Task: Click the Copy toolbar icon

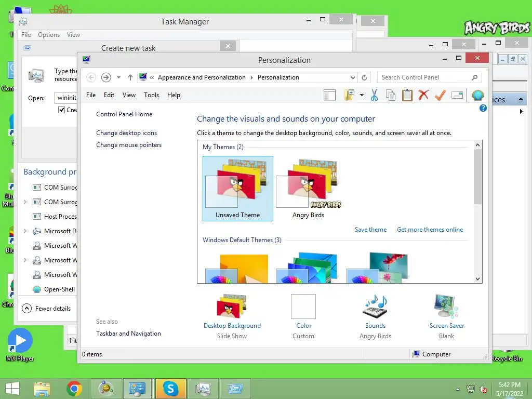Action: click(x=391, y=96)
